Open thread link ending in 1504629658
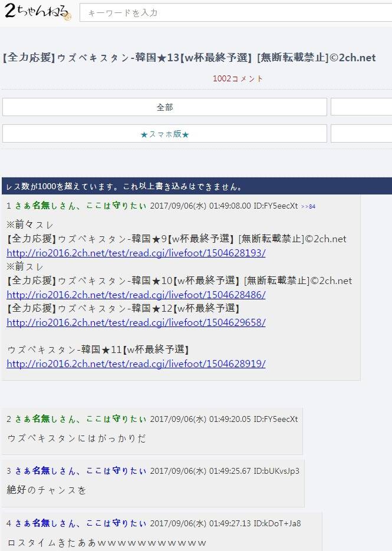The image size is (392, 551). coord(136,322)
